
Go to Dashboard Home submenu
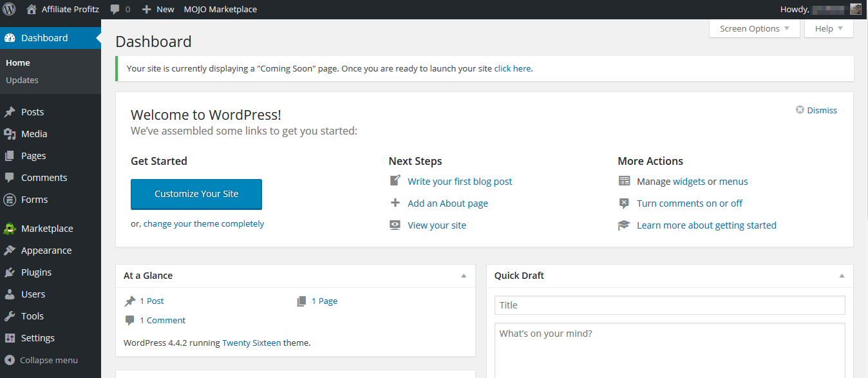pyautogui.click(x=18, y=62)
